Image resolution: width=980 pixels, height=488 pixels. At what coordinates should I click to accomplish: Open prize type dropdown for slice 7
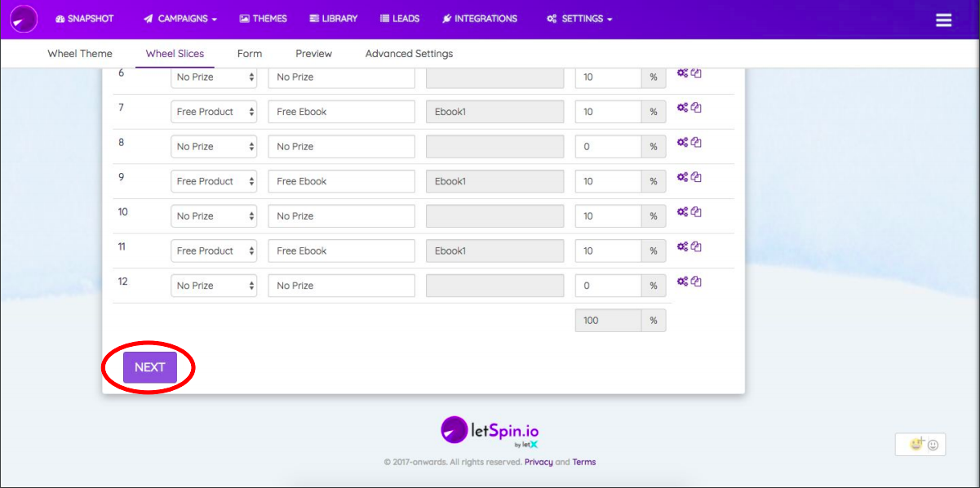pos(214,112)
